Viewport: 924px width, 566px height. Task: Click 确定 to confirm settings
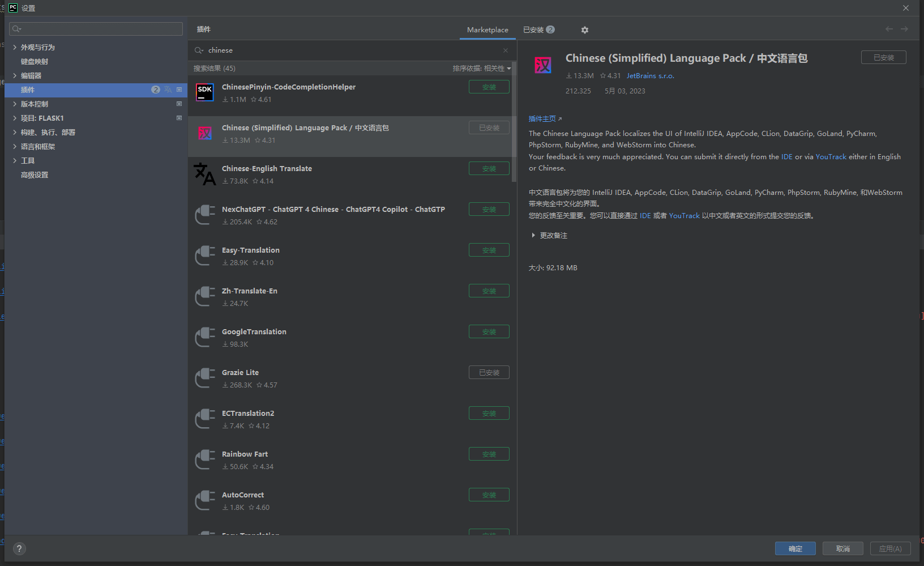point(795,548)
